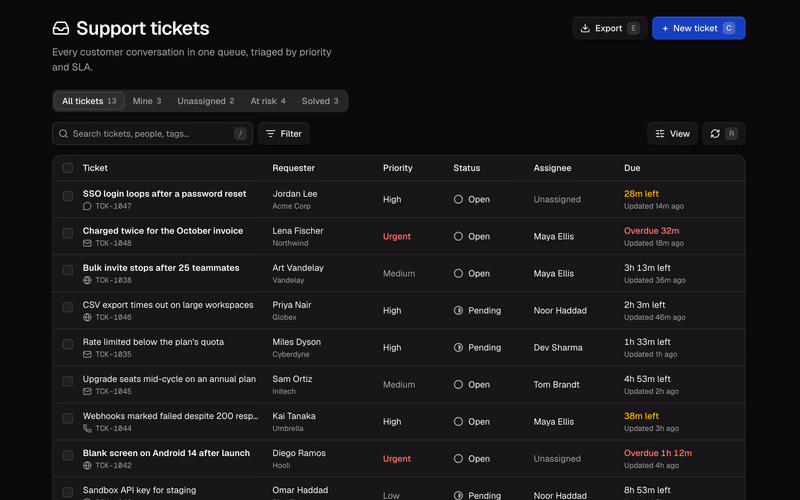Image resolution: width=800 pixels, height=500 pixels.
Task: Click Open status circle for Bulk invite ticket
Action: click(458, 273)
